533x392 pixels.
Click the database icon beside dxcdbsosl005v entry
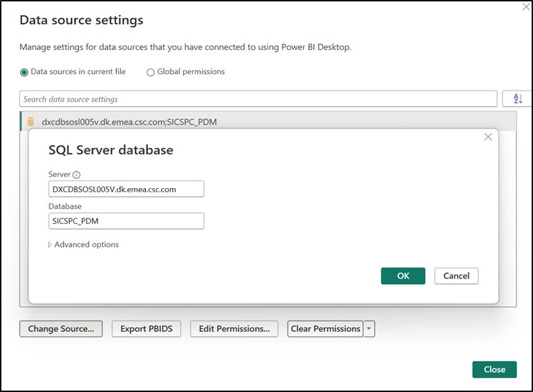point(30,122)
